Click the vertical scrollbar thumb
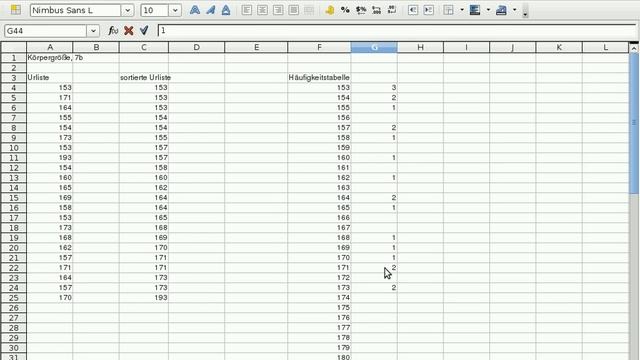The image size is (640, 360). (634, 123)
